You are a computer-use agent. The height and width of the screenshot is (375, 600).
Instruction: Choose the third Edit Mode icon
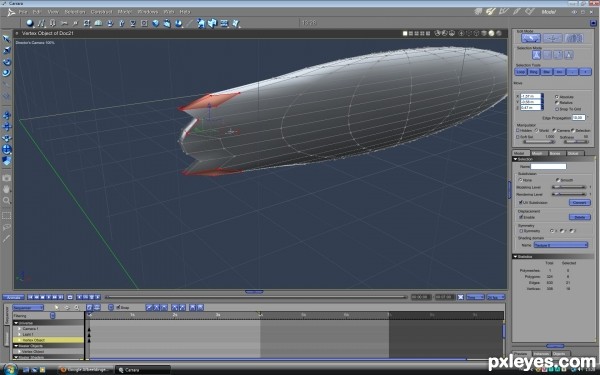tap(574, 38)
